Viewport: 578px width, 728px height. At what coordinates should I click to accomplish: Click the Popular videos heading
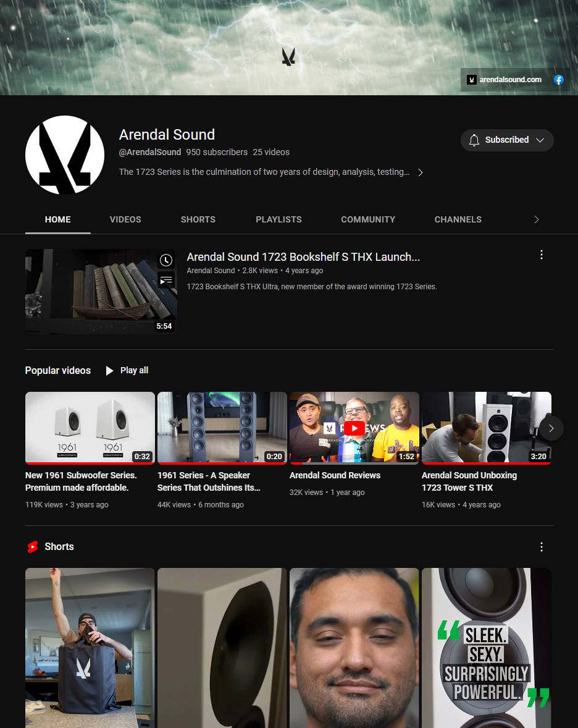pos(58,371)
